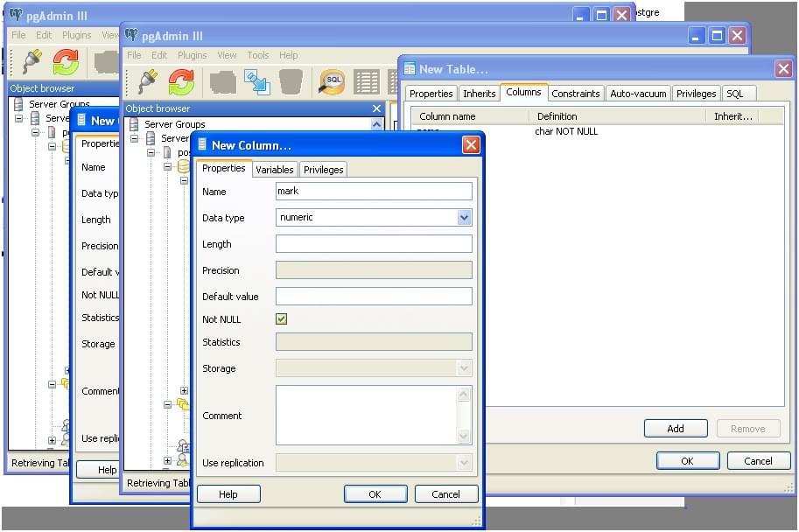Open Privileges tab in New Table dialog
The height and width of the screenshot is (532, 799).
[x=696, y=94]
